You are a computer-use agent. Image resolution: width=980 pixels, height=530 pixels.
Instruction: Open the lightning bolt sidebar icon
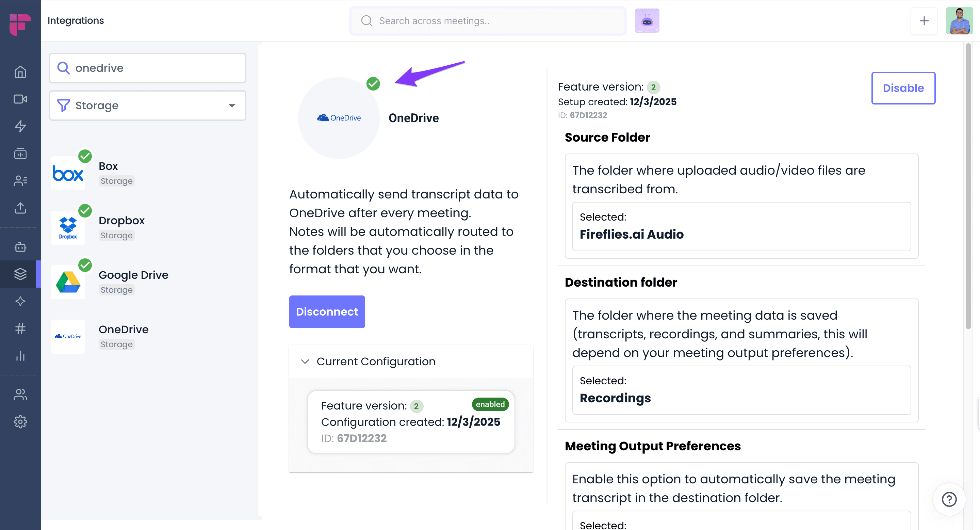20,126
